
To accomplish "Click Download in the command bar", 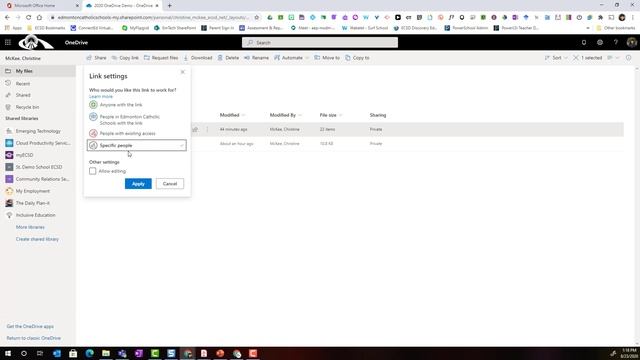I will coord(198,58).
